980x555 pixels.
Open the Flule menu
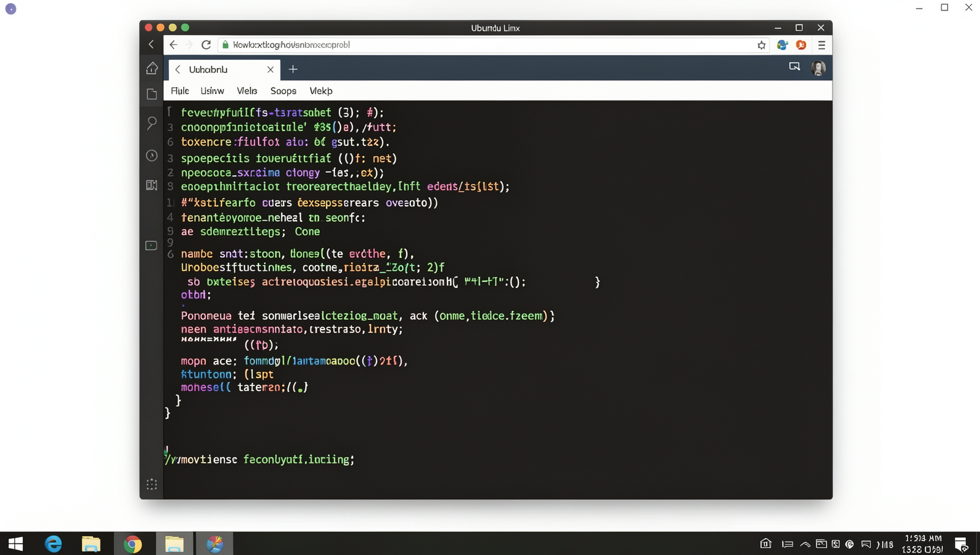pyautogui.click(x=179, y=91)
